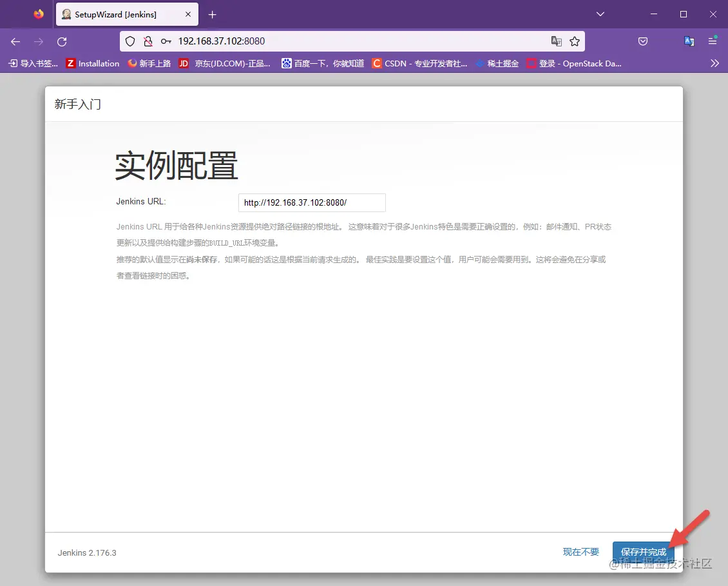Click the 保存并完成 button
Image resolution: width=728 pixels, height=586 pixels.
point(644,552)
